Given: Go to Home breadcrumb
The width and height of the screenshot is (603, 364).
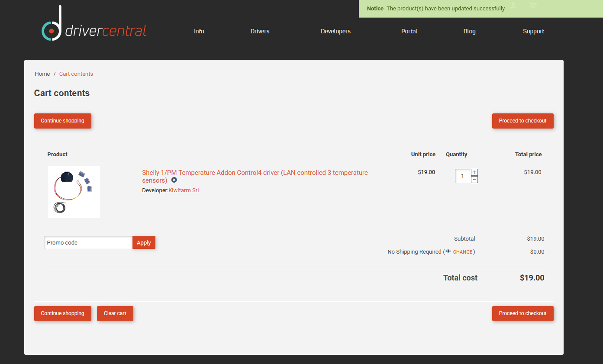Looking at the screenshot, I should click(42, 74).
